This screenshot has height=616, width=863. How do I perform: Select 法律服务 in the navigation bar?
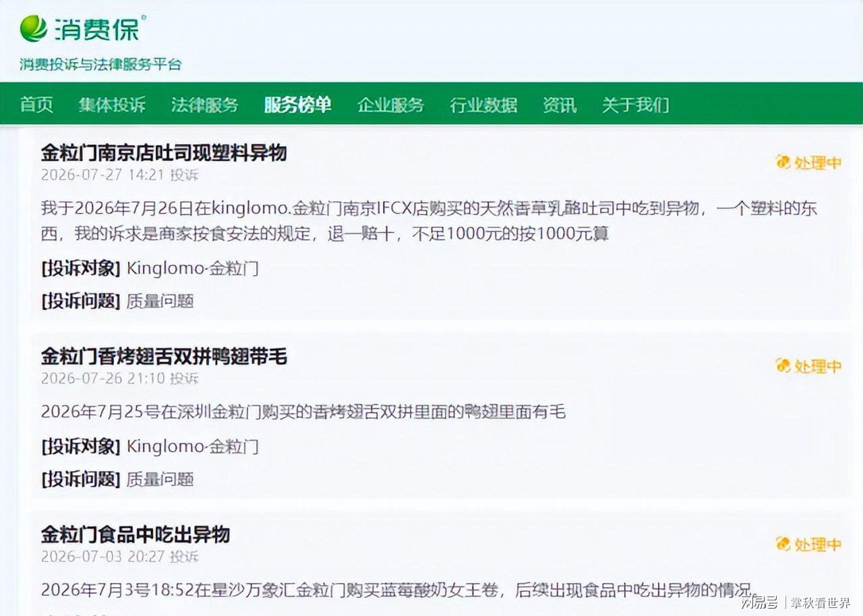pyautogui.click(x=205, y=104)
